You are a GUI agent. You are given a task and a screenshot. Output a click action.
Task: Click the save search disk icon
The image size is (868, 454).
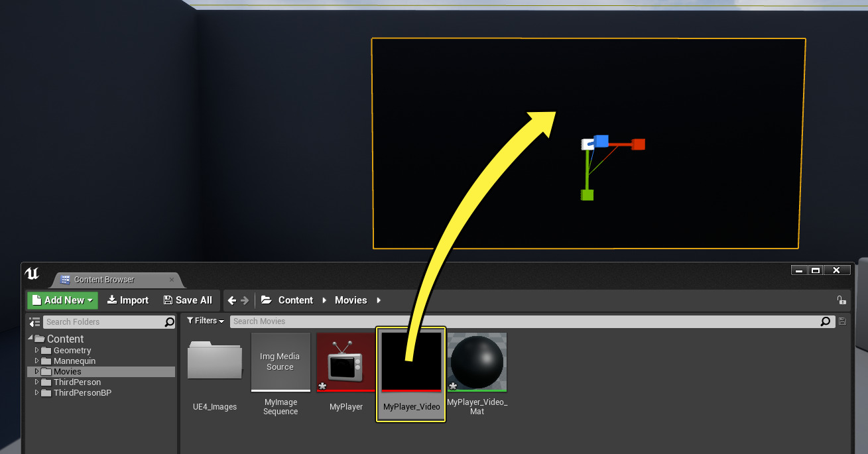click(842, 321)
